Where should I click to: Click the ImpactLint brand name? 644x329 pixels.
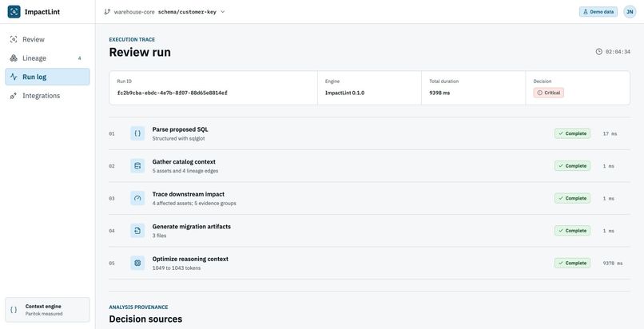tap(42, 12)
